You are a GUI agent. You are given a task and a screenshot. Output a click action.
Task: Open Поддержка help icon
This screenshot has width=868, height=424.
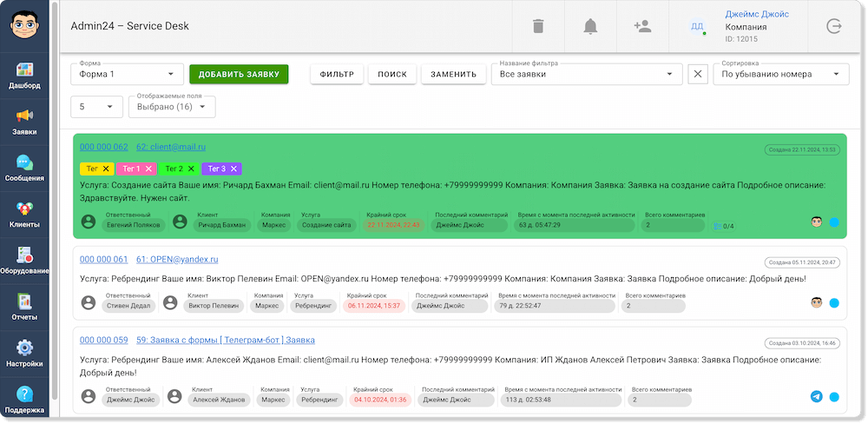point(24,398)
